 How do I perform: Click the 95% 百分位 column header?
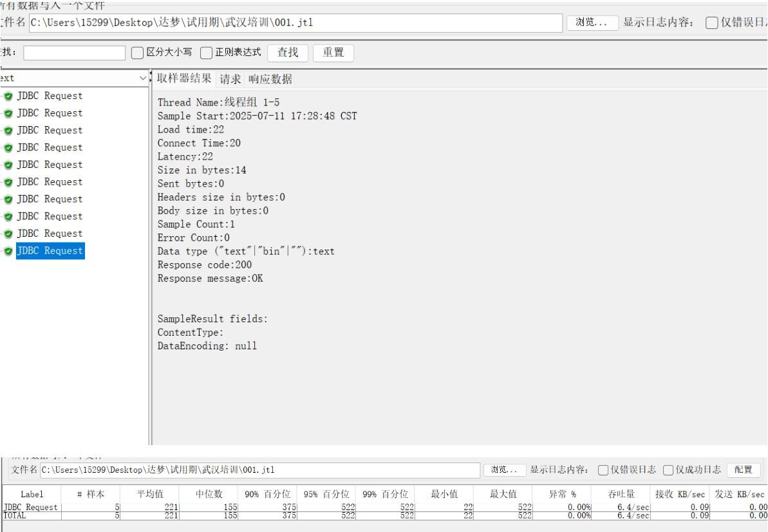(x=326, y=494)
